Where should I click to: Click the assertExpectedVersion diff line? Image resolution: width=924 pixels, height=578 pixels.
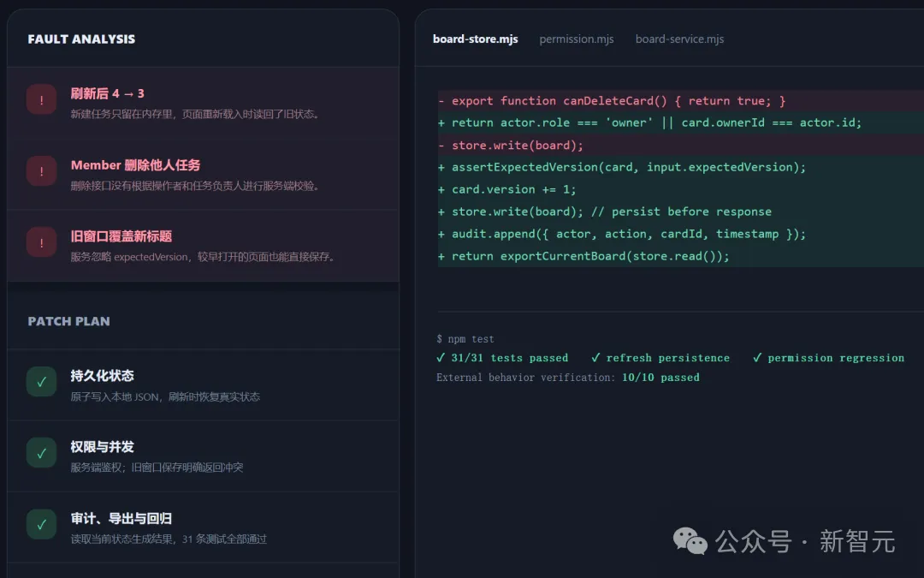[x=681, y=167]
